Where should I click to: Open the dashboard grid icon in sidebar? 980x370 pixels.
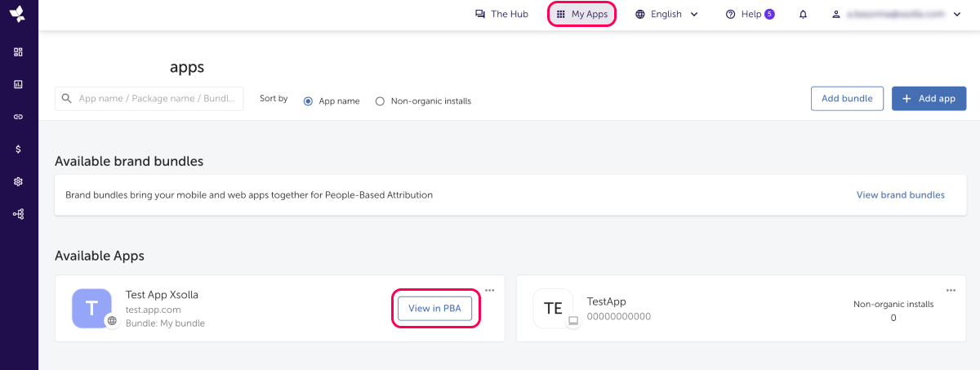coord(18,52)
